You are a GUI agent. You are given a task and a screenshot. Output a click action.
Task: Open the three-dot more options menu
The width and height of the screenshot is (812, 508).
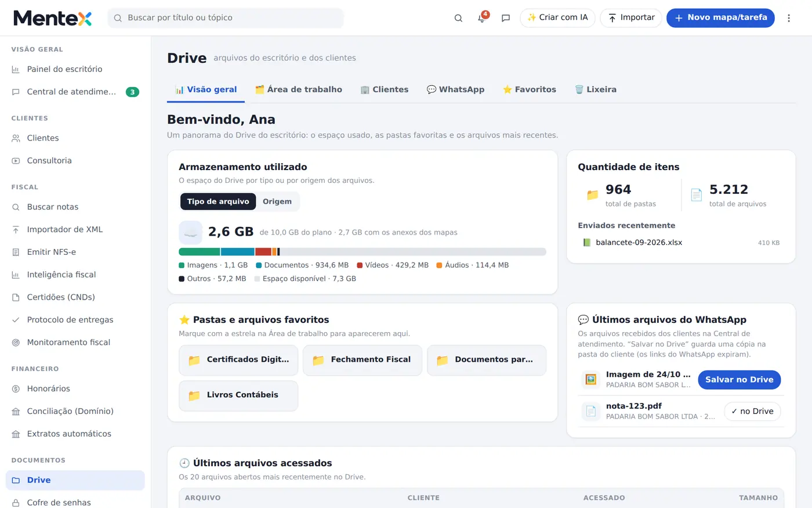[x=789, y=18]
